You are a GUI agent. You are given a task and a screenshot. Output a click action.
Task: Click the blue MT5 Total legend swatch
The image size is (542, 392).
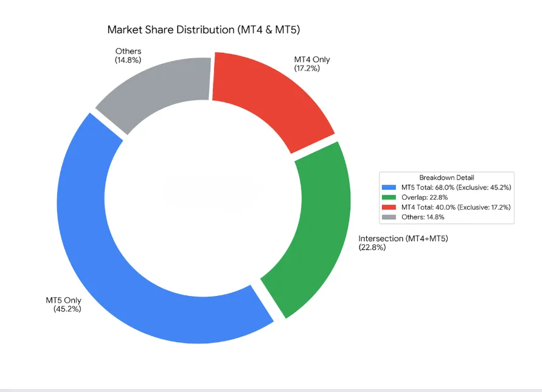click(389, 188)
